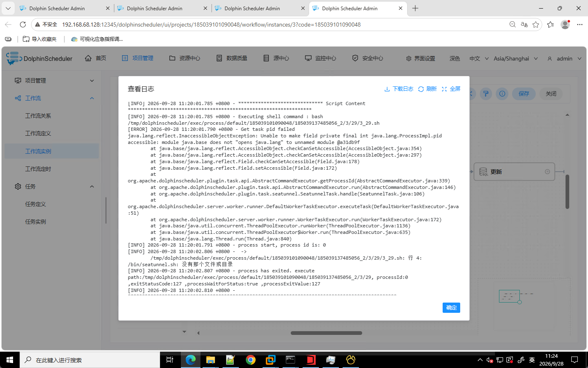Open 数据质量 data quality menu
Image resolution: width=588 pixels, height=368 pixels.
point(232,58)
